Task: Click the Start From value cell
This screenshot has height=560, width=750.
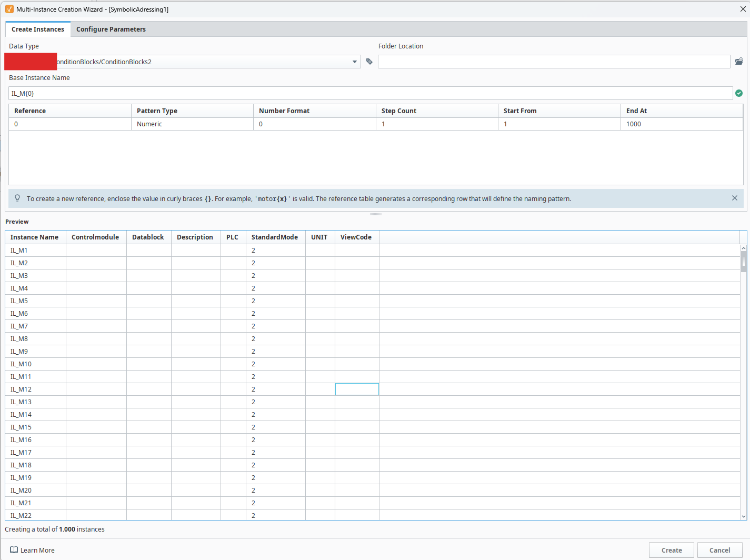Action: (559, 124)
